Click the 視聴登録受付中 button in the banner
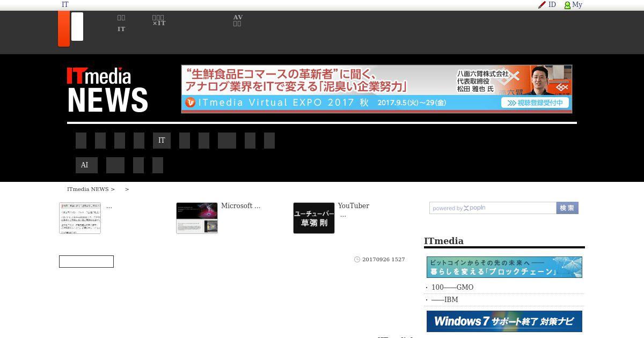The width and height of the screenshot is (644, 338). 535,103
